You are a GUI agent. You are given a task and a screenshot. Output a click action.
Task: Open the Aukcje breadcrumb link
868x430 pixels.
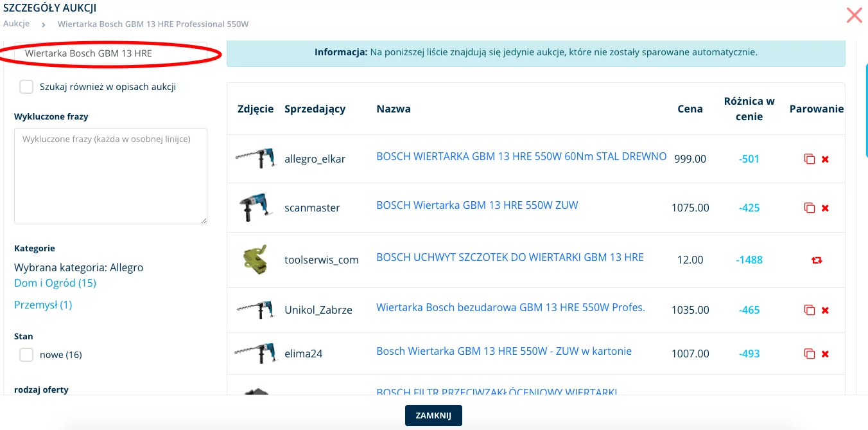coord(17,24)
